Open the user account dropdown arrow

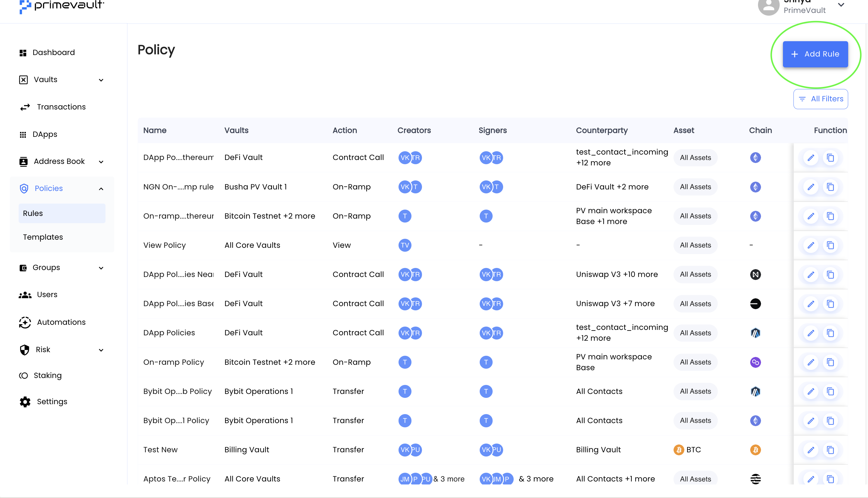tap(841, 5)
